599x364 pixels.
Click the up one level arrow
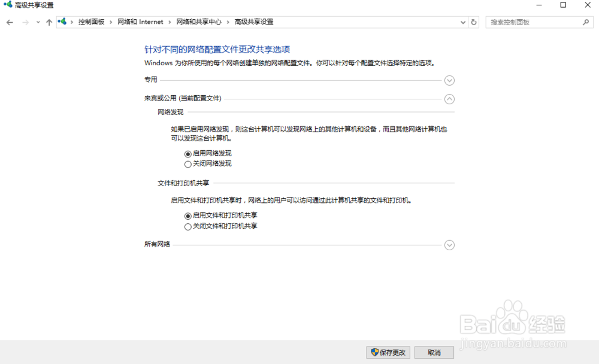coord(49,22)
